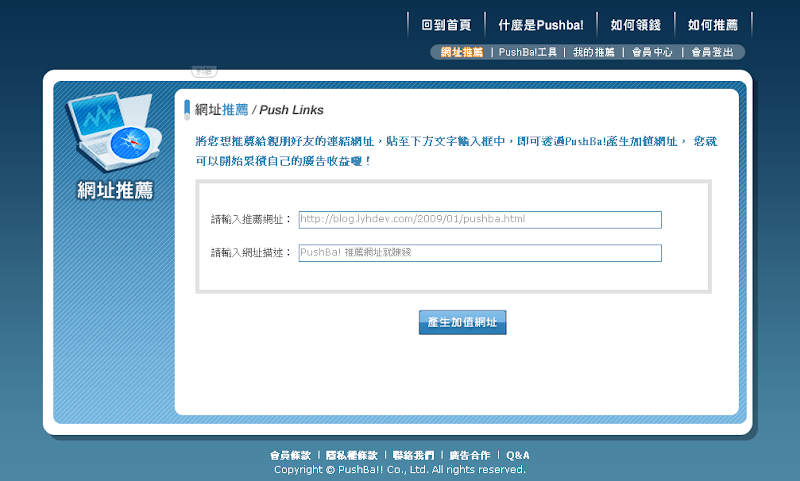Image resolution: width=800 pixels, height=481 pixels.
Task: Click the Push Links heading text
Action: pyautogui.click(x=291, y=110)
